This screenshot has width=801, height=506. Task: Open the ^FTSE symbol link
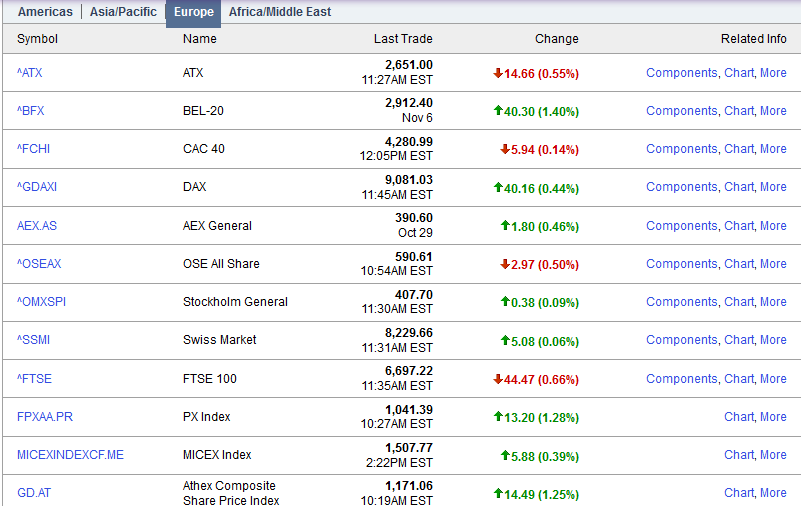click(x=34, y=379)
